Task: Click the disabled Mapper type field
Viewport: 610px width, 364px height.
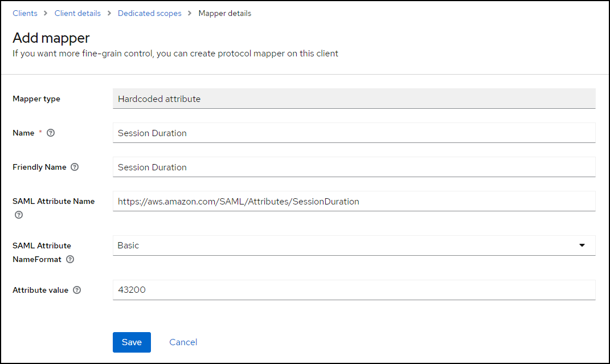Action: (x=354, y=99)
